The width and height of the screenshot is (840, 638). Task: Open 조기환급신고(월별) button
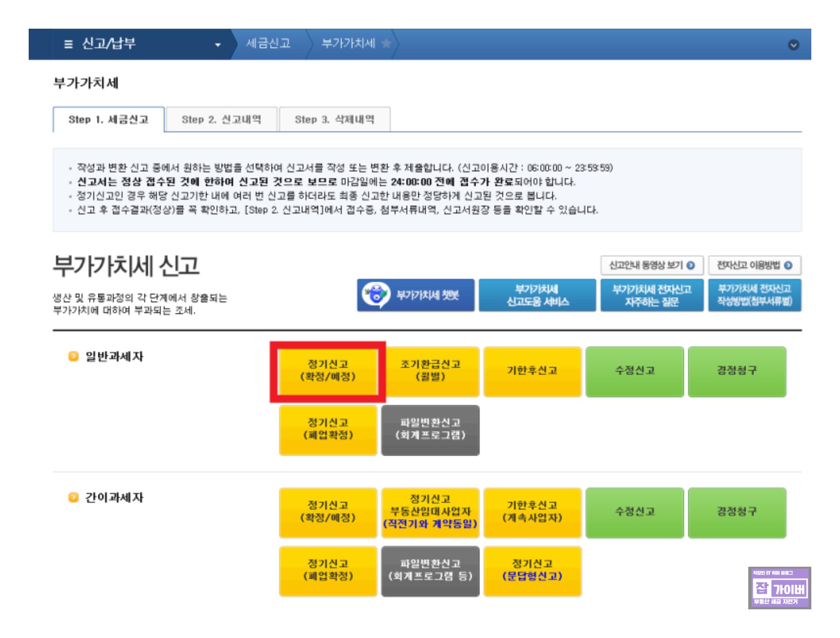tap(430, 371)
